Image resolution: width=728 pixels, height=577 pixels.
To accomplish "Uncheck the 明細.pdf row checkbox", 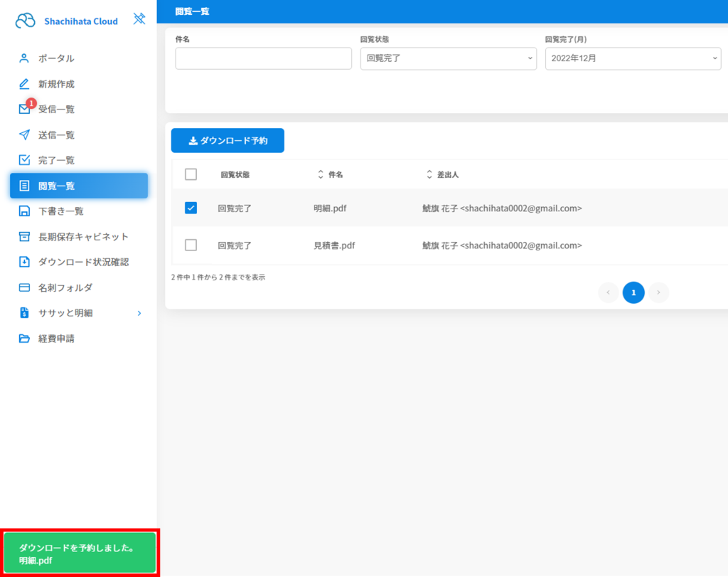I will [191, 208].
